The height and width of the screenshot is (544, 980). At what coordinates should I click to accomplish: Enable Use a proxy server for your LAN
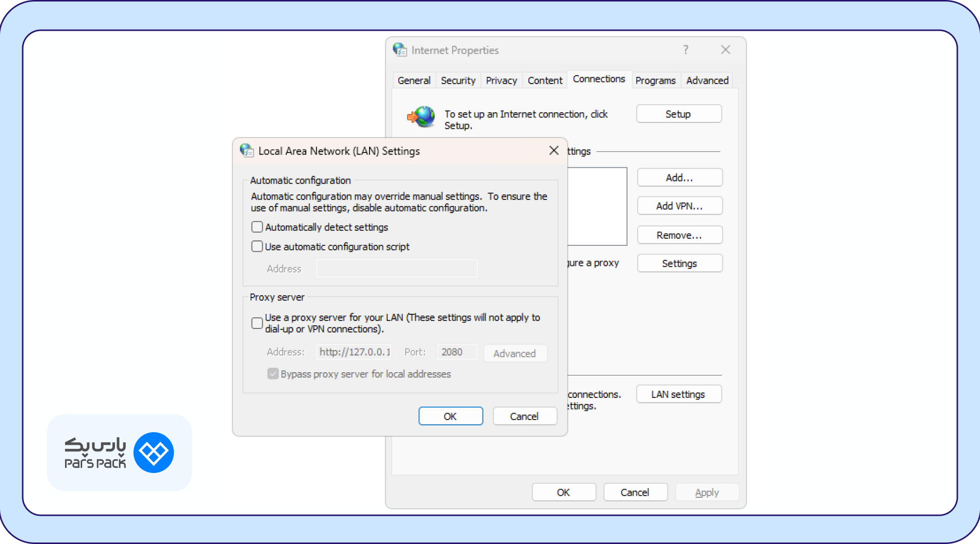257,323
